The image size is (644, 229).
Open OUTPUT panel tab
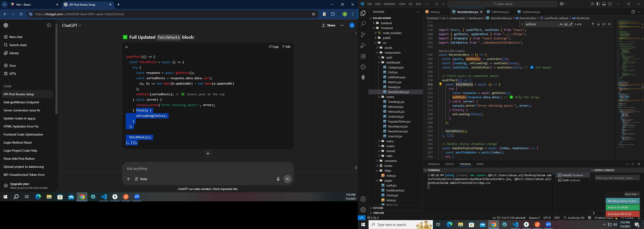pos(449,164)
